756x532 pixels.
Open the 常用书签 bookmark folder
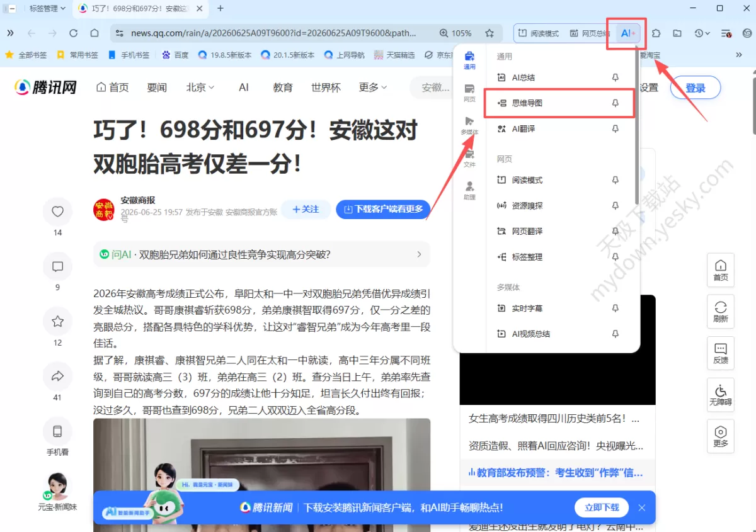77,55
